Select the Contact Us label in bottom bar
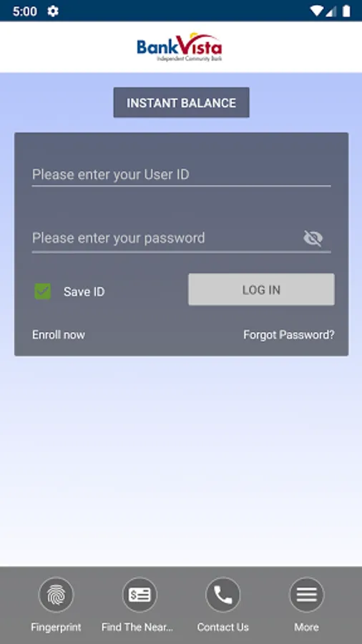 click(223, 627)
